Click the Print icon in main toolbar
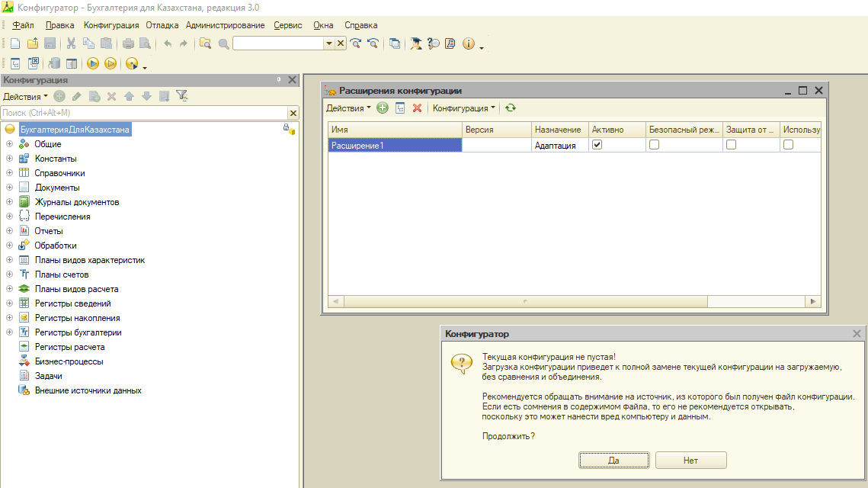This screenshot has width=868, height=488. coord(128,43)
